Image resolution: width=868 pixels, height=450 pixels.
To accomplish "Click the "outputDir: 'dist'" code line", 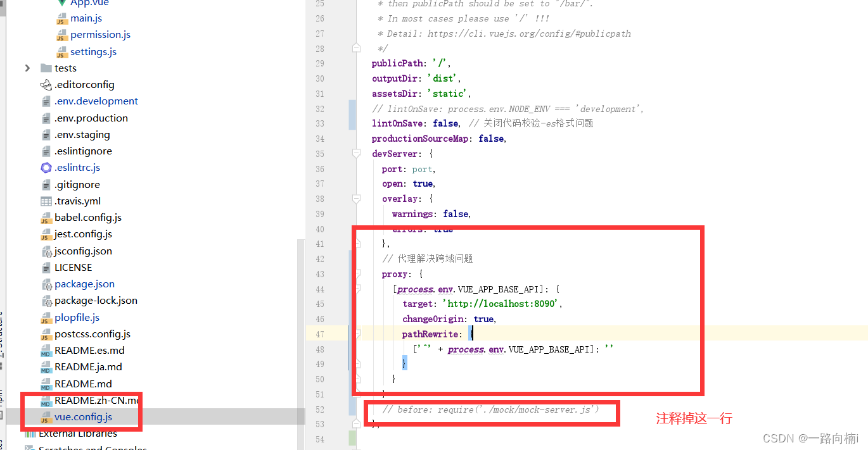I will pos(416,78).
